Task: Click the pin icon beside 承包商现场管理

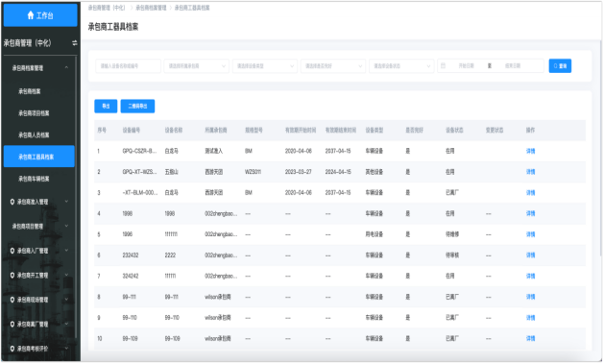Action: tap(12, 300)
